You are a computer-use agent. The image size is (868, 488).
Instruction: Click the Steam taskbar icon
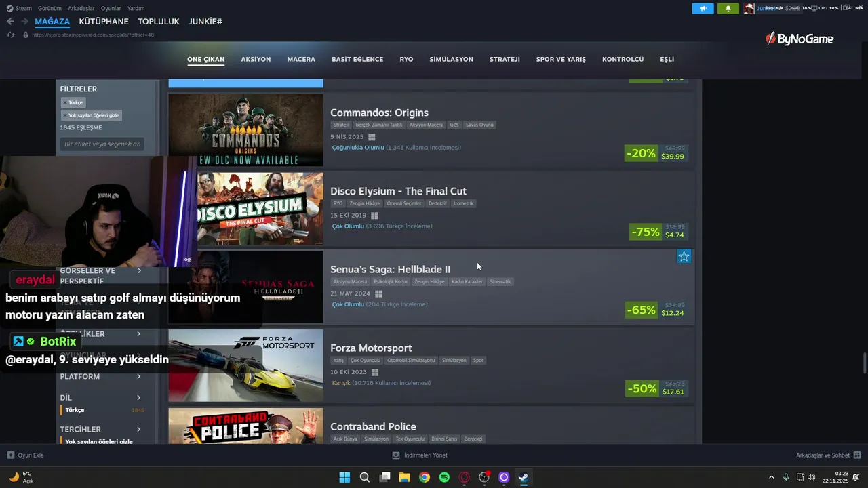pos(524,477)
